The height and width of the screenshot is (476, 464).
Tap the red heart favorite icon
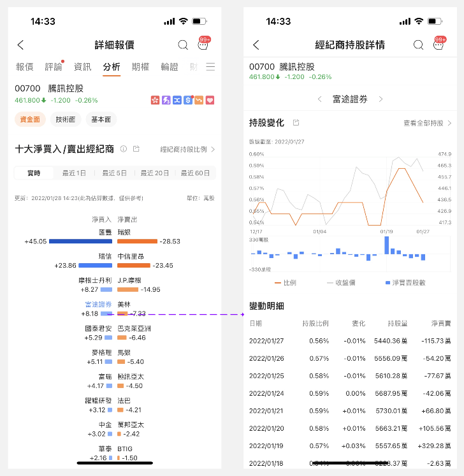210,100
